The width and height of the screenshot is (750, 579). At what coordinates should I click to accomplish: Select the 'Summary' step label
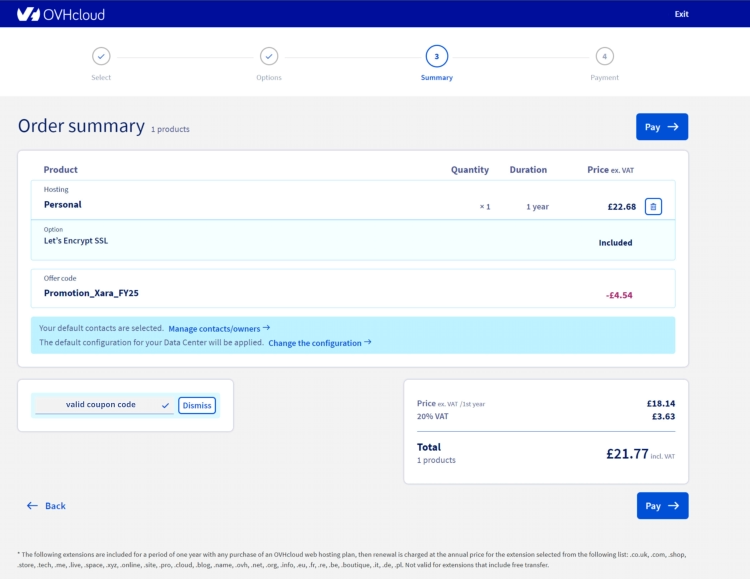(437, 78)
